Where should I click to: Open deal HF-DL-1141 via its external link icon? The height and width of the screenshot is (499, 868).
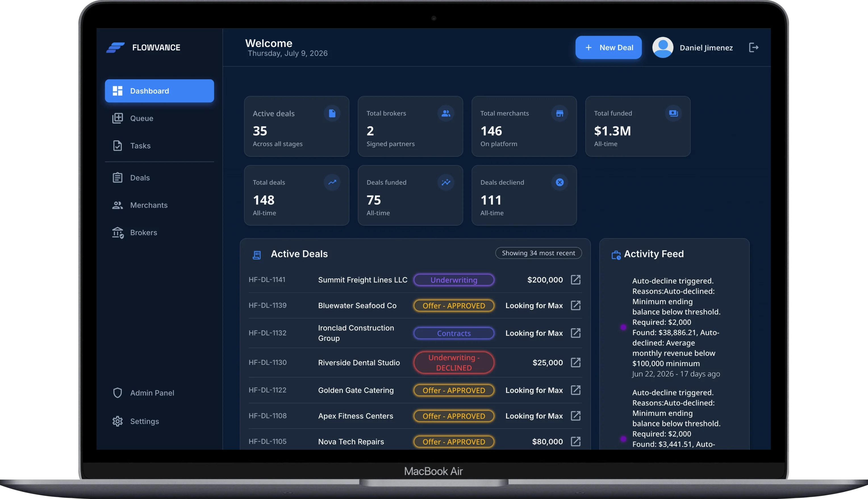[x=575, y=280]
